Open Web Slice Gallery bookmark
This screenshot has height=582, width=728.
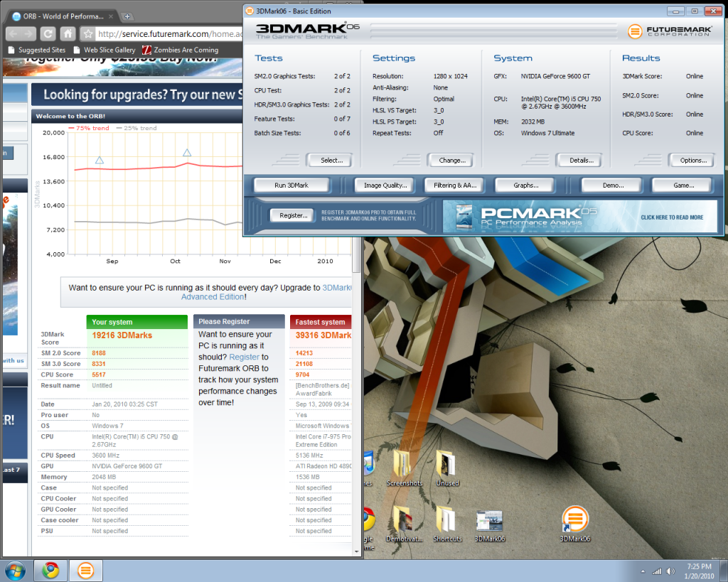(x=105, y=50)
